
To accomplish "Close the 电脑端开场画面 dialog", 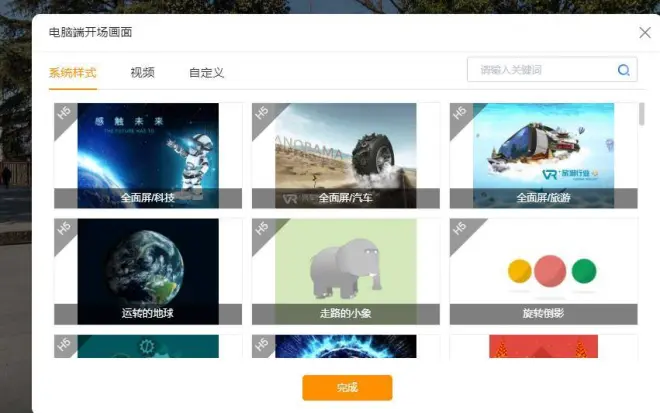I will coord(644,32).
